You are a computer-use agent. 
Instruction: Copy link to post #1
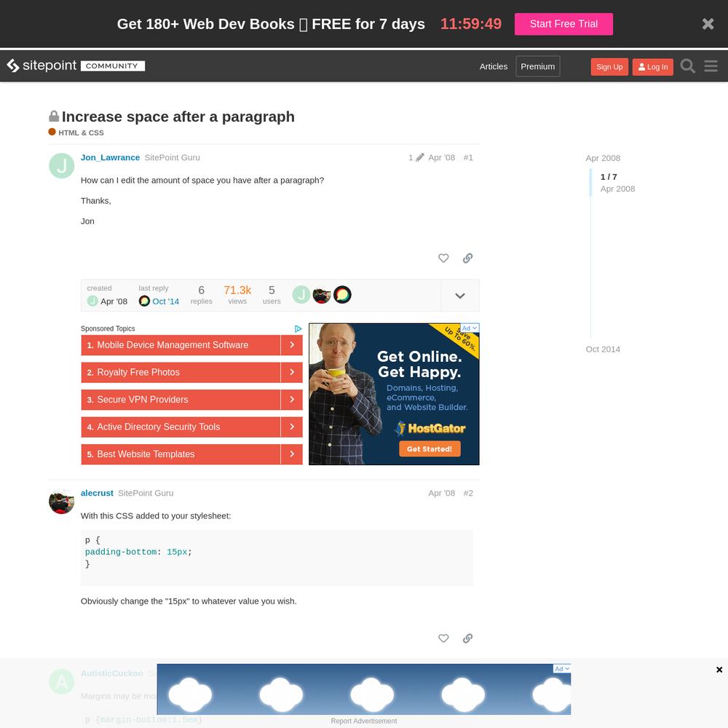click(x=467, y=258)
